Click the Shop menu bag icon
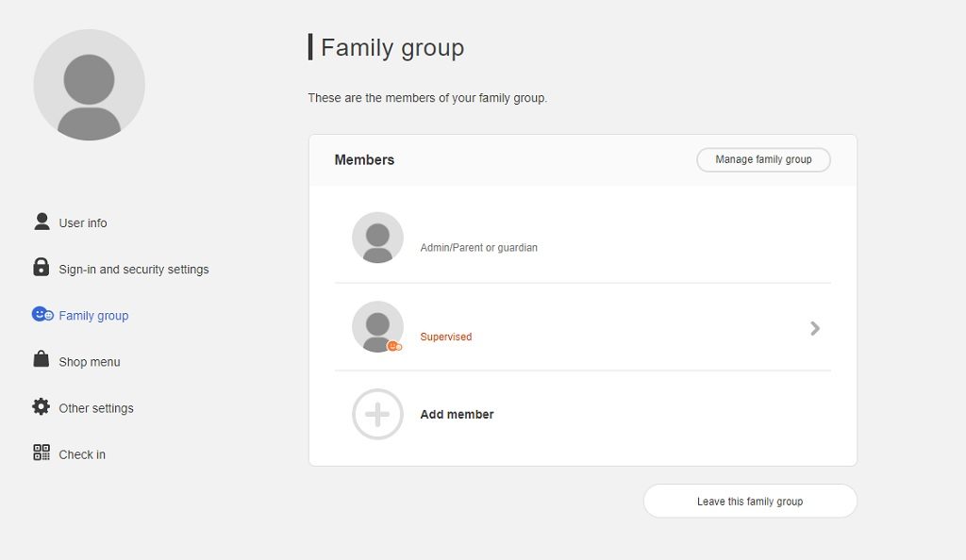966x560 pixels. (x=42, y=359)
